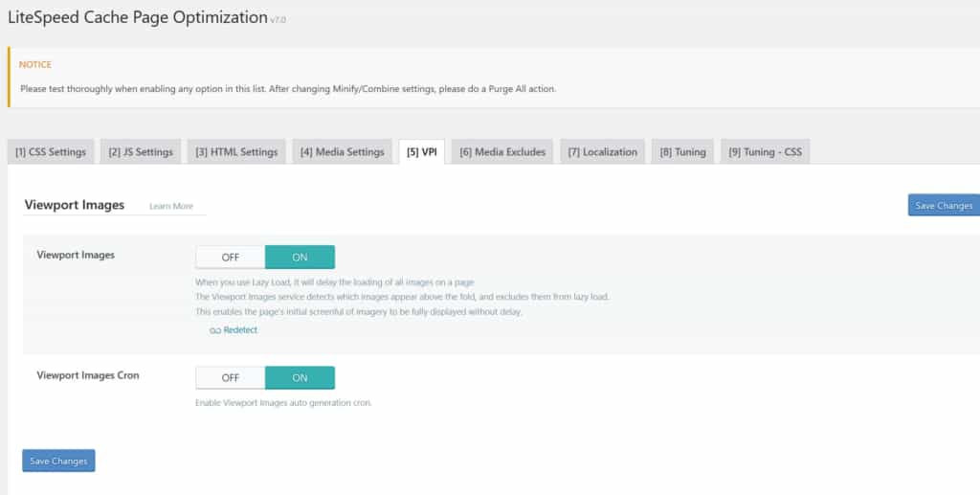Screen dimensions: 980x495
Task: Open the [1] CSS Settings tab
Action: pos(51,152)
